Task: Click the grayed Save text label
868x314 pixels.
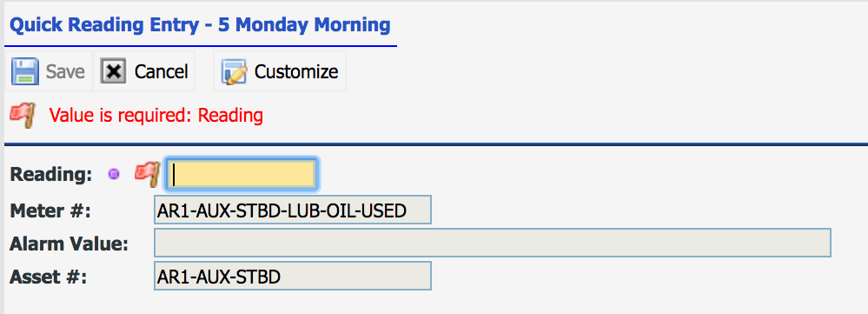Action: pos(65,72)
